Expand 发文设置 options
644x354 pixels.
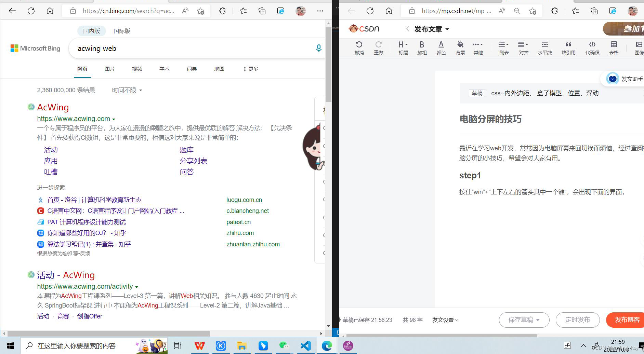tap(445, 320)
